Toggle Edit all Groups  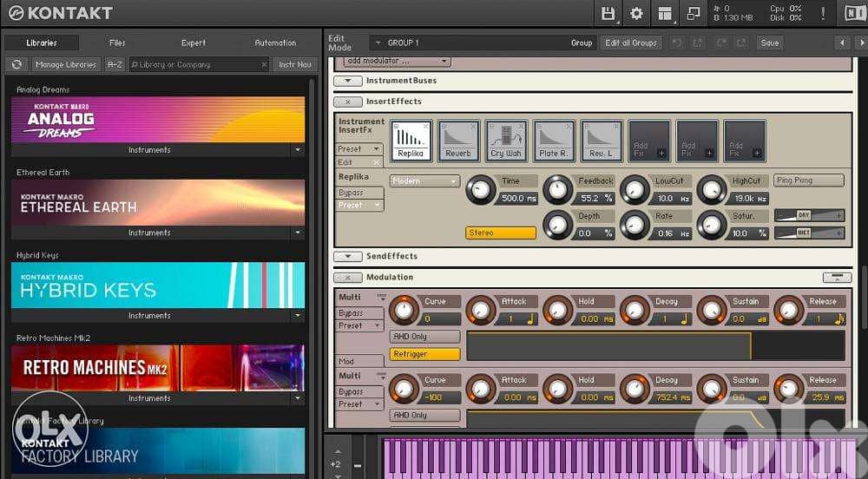(631, 43)
